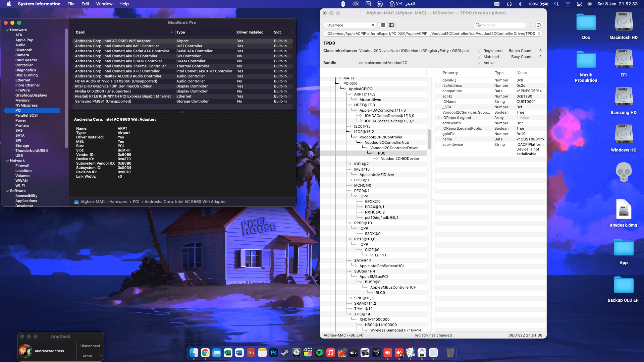
Task: Disconnect the AnyDesk session
Action: coord(90,346)
